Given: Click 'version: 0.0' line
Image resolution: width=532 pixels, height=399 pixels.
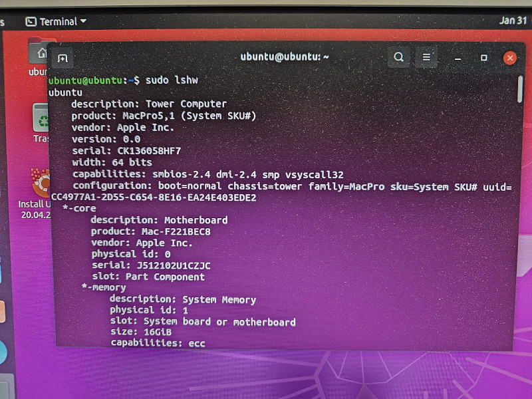Looking at the screenshot, I should [x=106, y=139].
